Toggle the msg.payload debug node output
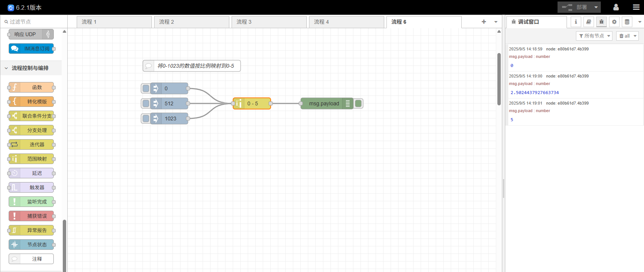The height and width of the screenshot is (272, 644). (359, 103)
